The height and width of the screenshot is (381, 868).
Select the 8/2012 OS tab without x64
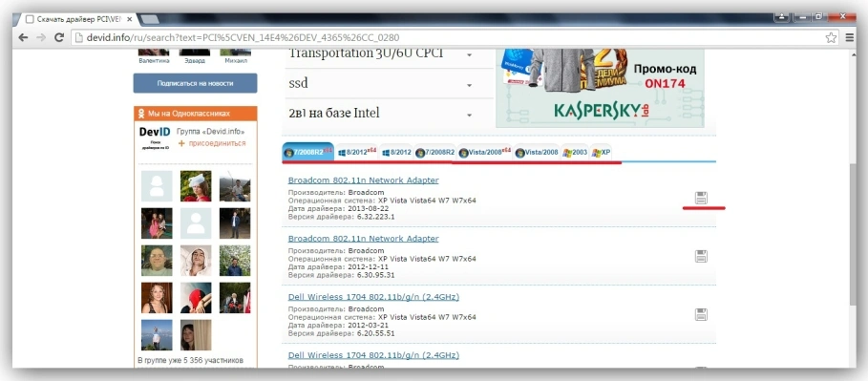[396, 152]
